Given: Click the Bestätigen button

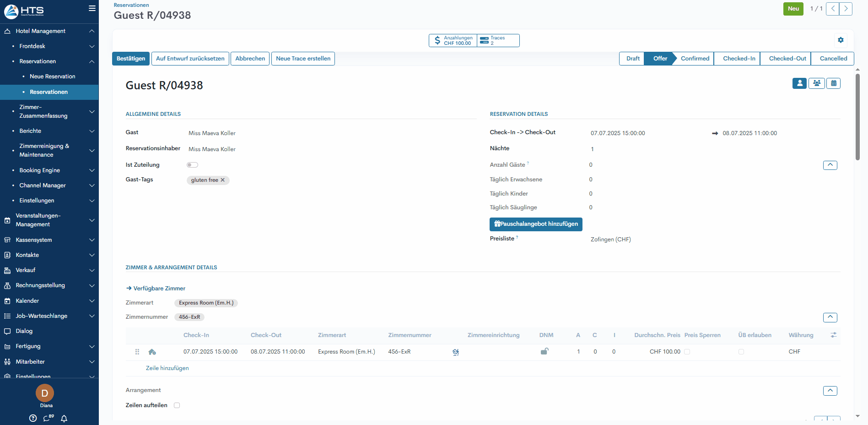Looking at the screenshot, I should point(131,59).
